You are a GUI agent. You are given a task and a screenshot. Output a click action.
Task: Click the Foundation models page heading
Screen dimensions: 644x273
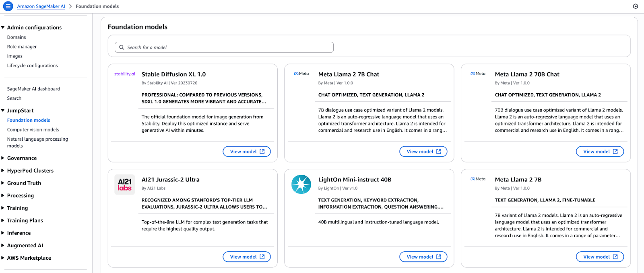coord(138,27)
